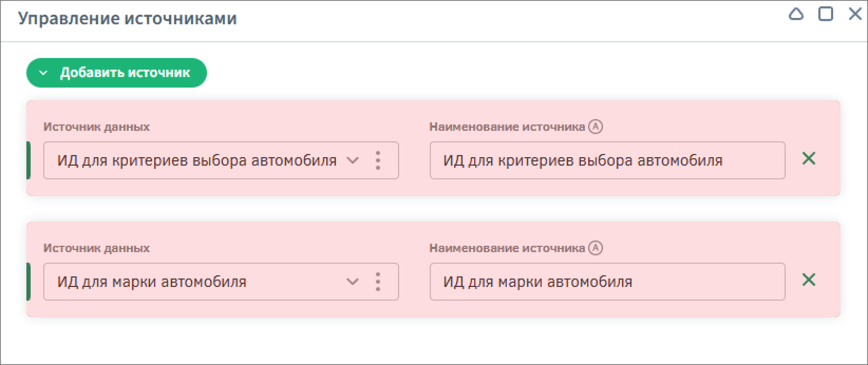Collapse the Управление источниками window
Image resolution: width=868 pixels, height=365 pixels.
click(x=796, y=14)
